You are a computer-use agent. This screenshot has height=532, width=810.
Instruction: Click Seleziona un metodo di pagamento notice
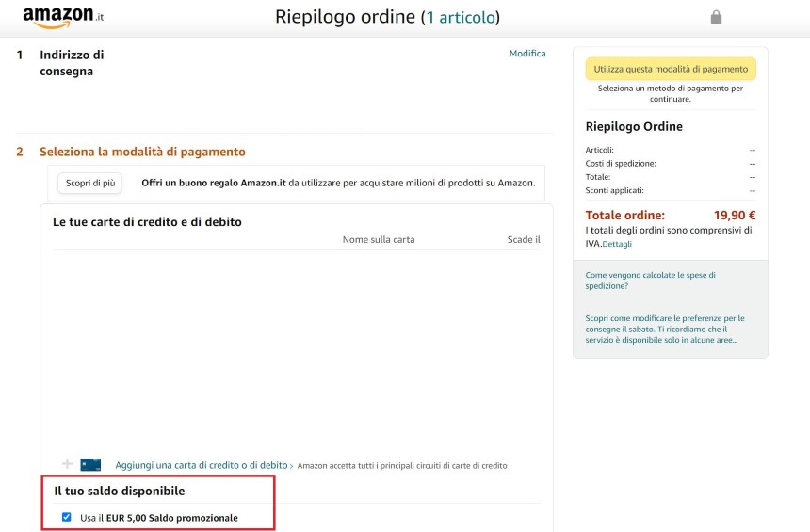pyautogui.click(x=671, y=93)
